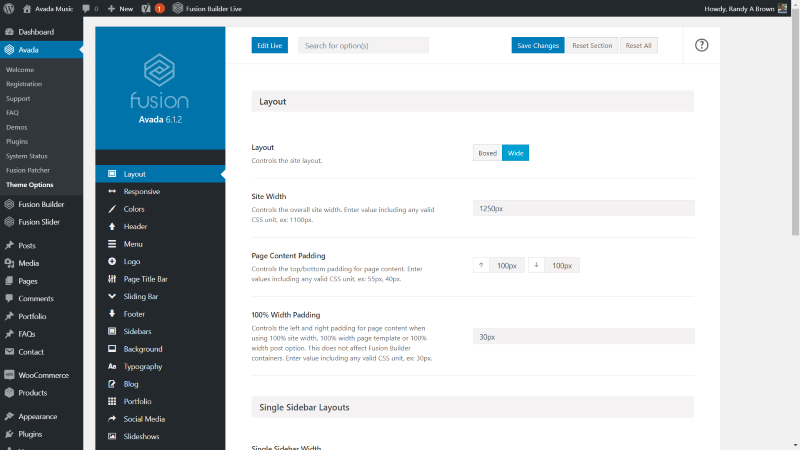The width and height of the screenshot is (800, 450).
Task: Click Social Media share icon
Action: coord(112,419)
